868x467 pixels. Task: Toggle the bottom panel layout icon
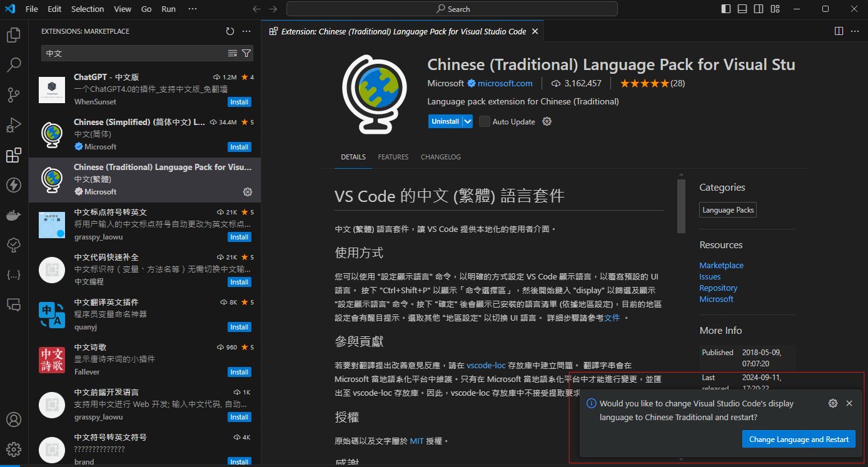pos(742,9)
